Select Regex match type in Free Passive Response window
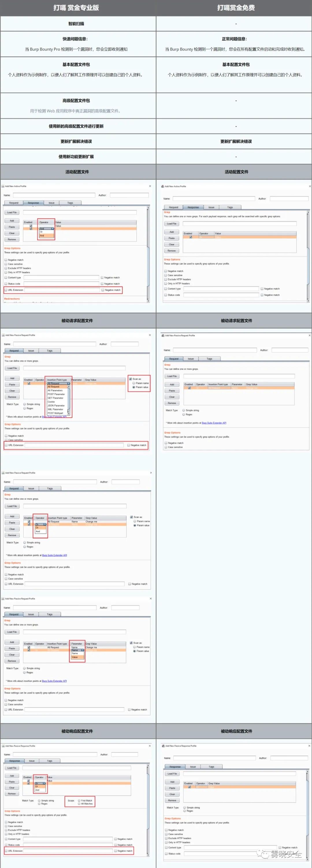The image size is (312, 868). [x=184, y=811]
